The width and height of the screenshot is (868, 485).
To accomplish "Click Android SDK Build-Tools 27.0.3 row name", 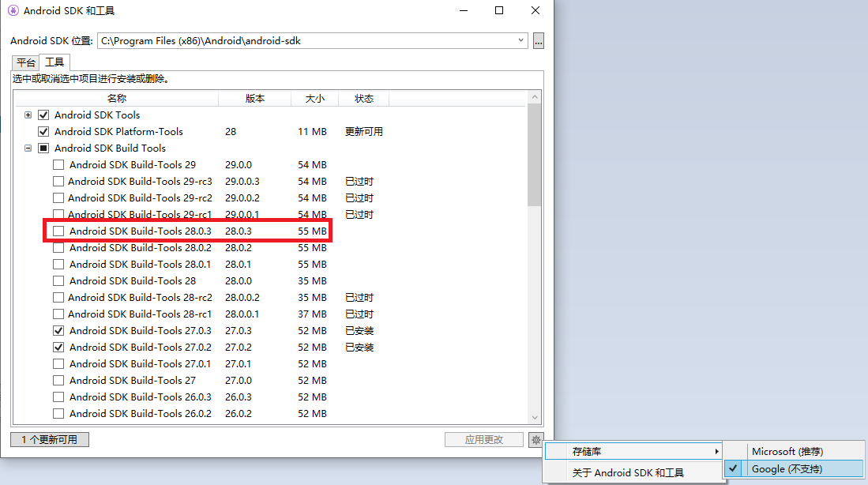I will (140, 331).
